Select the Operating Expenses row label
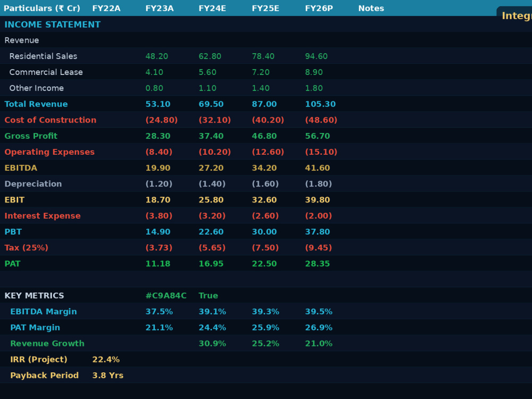The height and width of the screenshot is (399, 532). pyautogui.click(x=49, y=152)
